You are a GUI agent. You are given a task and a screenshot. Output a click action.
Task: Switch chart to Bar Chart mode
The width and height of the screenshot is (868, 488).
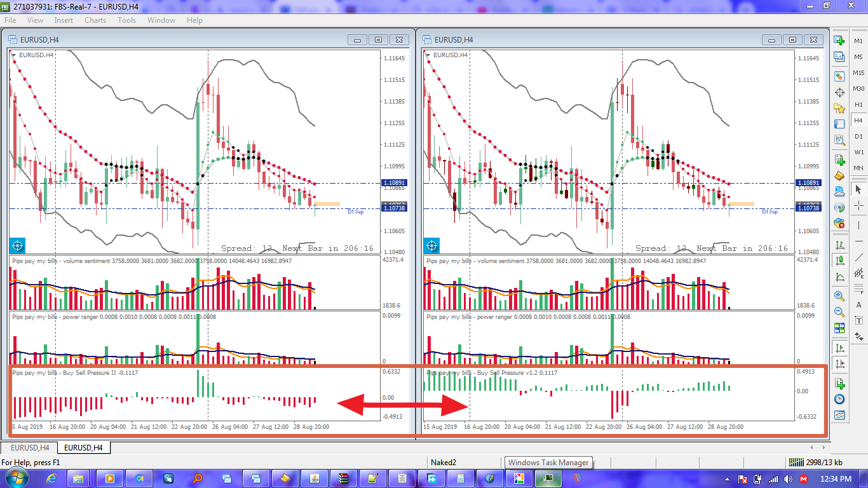coord(839,245)
